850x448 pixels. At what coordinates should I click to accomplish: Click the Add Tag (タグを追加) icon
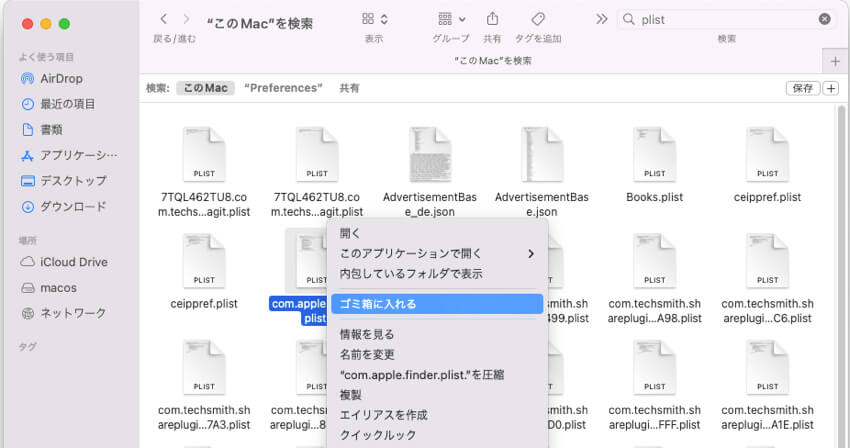[538, 19]
